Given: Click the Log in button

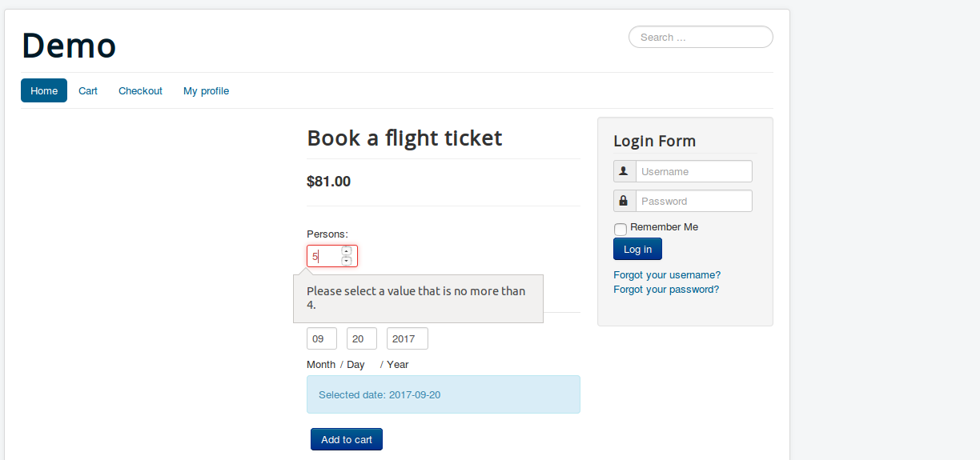Looking at the screenshot, I should pos(637,249).
